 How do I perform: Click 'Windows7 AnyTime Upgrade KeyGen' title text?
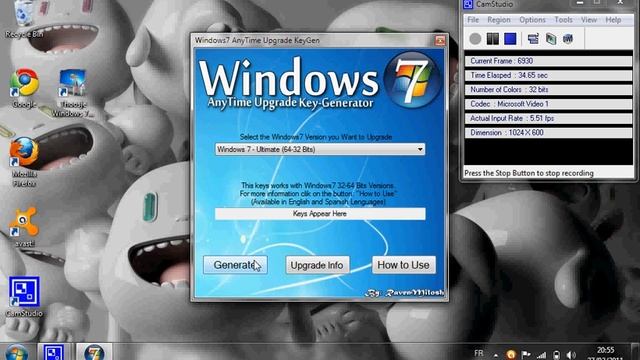257,40
